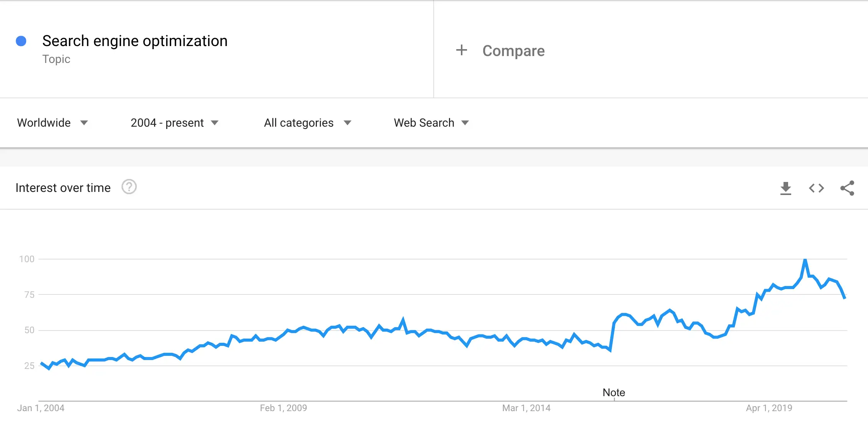This screenshot has width=868, height=433.
Task: Share the Interest over time chart
Action: coord(847,188)
